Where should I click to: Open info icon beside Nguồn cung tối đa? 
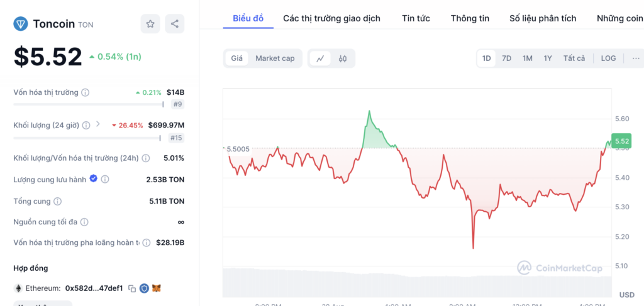pos(84,222)
